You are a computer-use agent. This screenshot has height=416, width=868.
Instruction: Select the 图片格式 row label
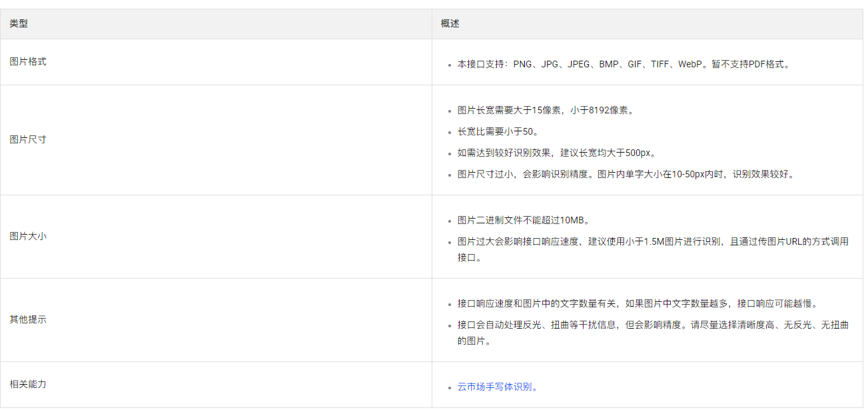[x=28, y=61]
